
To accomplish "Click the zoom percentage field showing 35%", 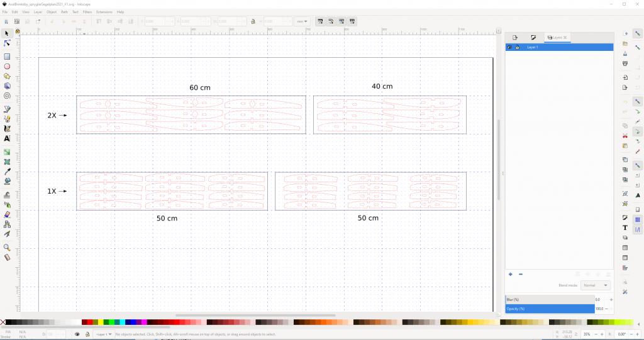I will [587, 334].
